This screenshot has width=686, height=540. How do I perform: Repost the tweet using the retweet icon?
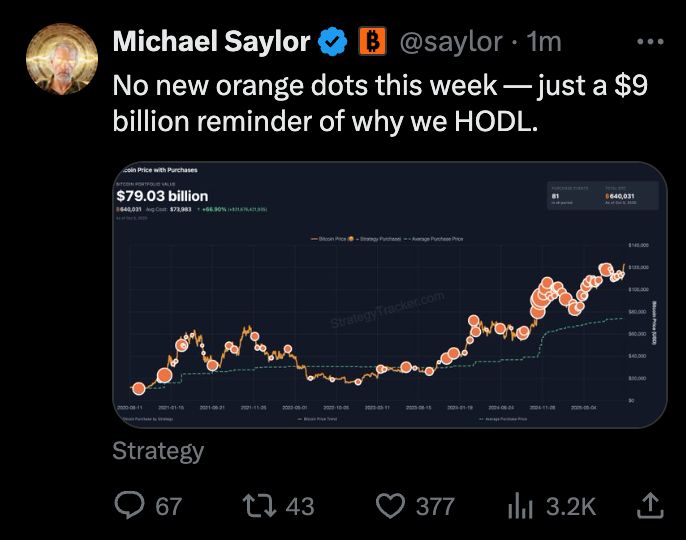[264, 506]
